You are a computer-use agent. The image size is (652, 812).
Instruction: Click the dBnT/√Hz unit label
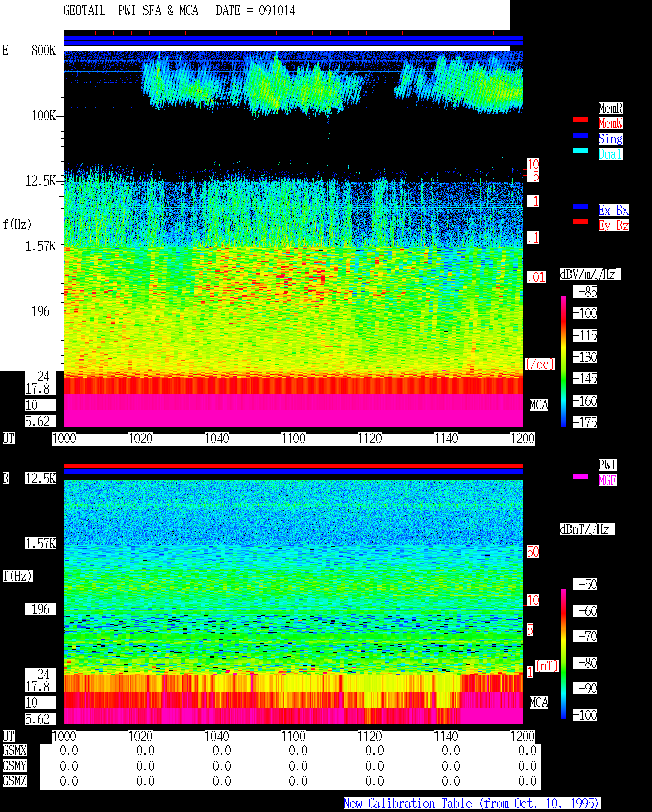(587, 529)
